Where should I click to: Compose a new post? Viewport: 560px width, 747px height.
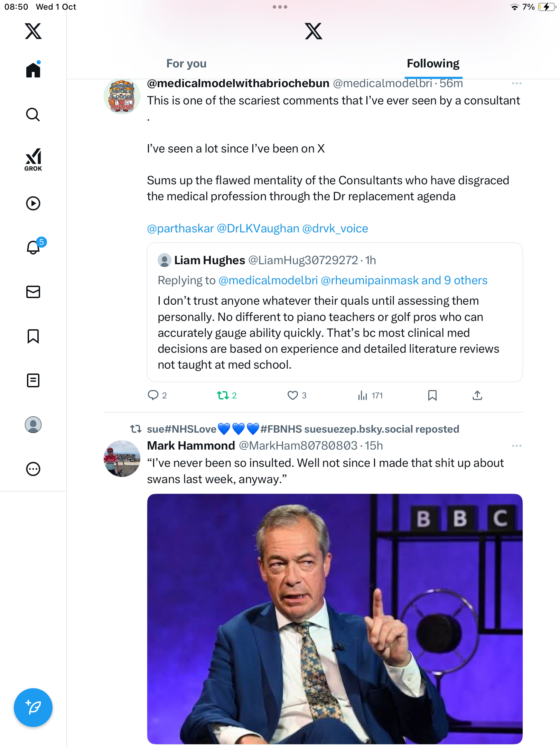point(33,708)
